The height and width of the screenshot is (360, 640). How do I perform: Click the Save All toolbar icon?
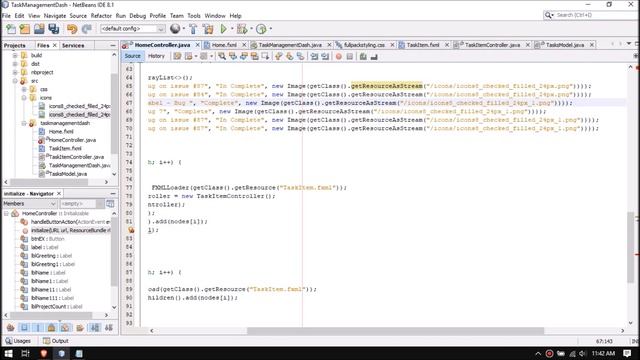click(53, 29)
